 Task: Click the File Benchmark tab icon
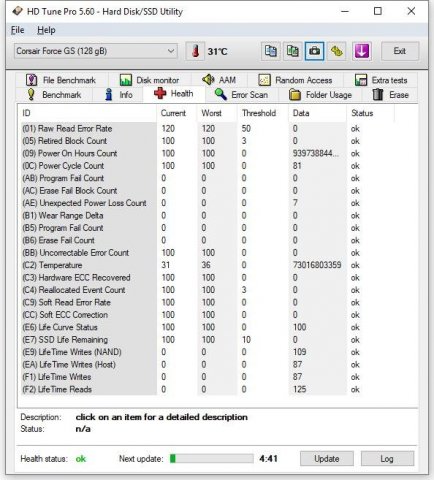pyautogui.click(x=31, y=80)
